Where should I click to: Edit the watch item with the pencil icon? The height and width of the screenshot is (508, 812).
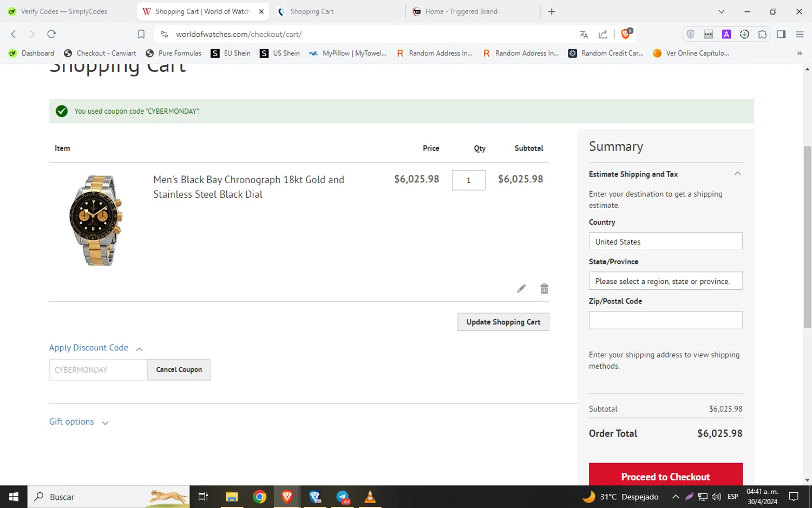coord(521,289)
